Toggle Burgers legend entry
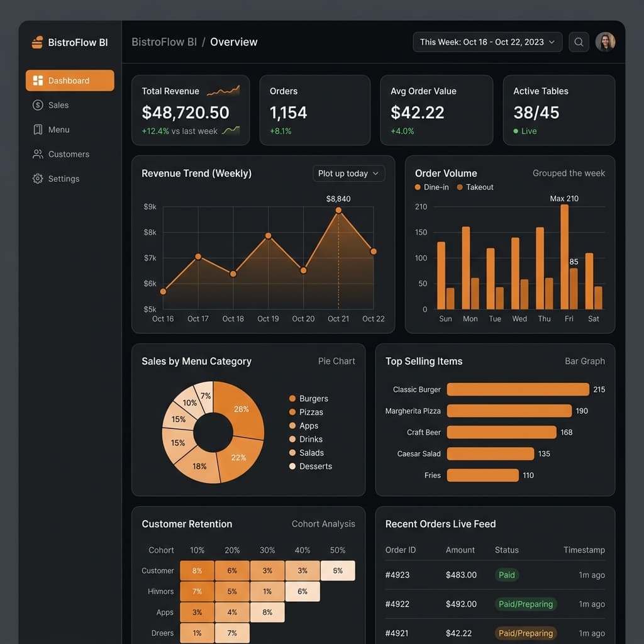Image resolution: width=644 pixels, height=644 pixels. 308,398
